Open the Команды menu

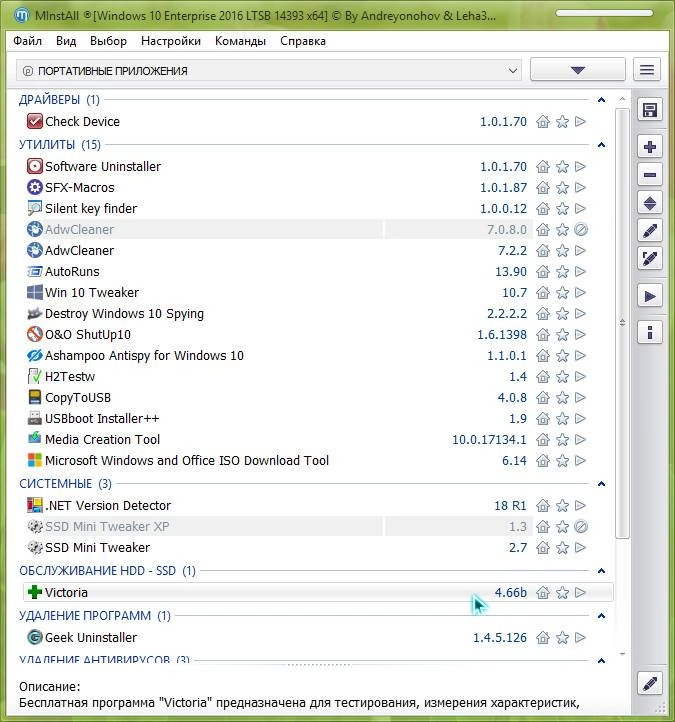(x=240, y=41)
